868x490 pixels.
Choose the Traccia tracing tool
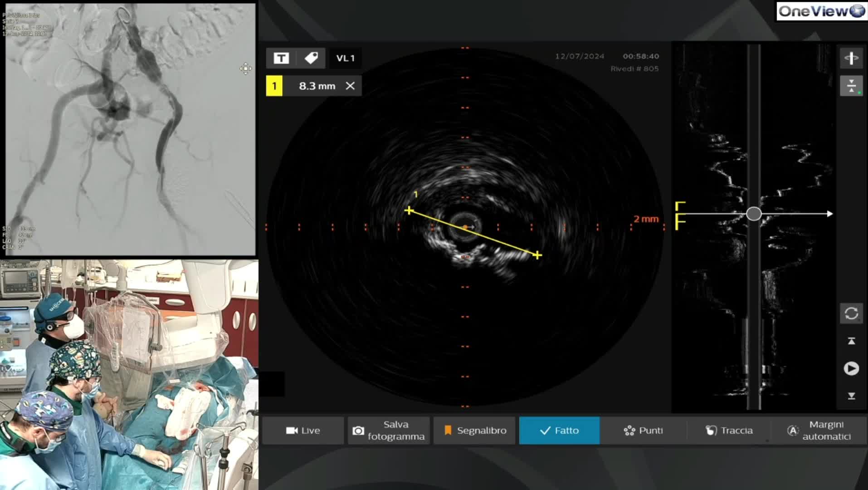[729, 430]
